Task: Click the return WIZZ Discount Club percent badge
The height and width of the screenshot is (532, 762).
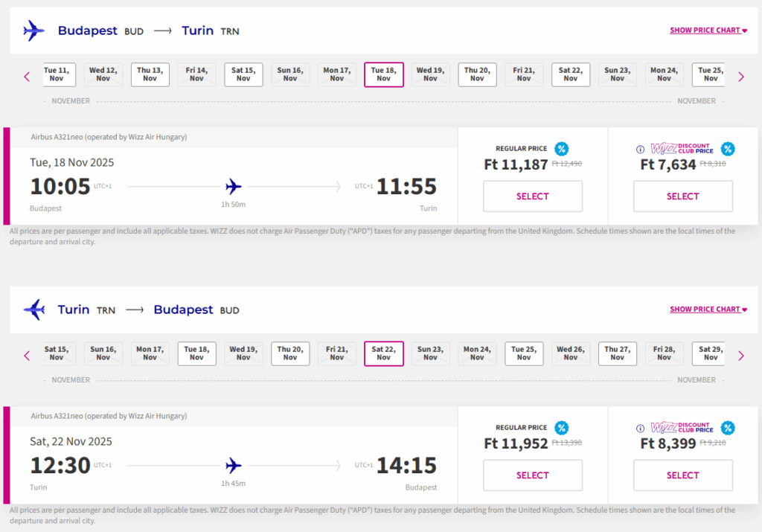Action: tap(728, 428)
